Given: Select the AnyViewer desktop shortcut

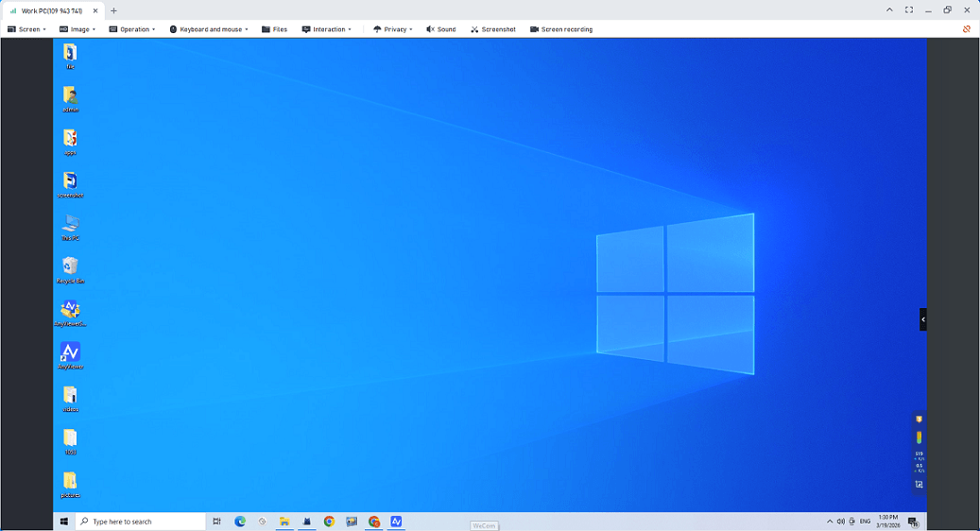Looking at the screenshot, I should click(x=70, y=353).
